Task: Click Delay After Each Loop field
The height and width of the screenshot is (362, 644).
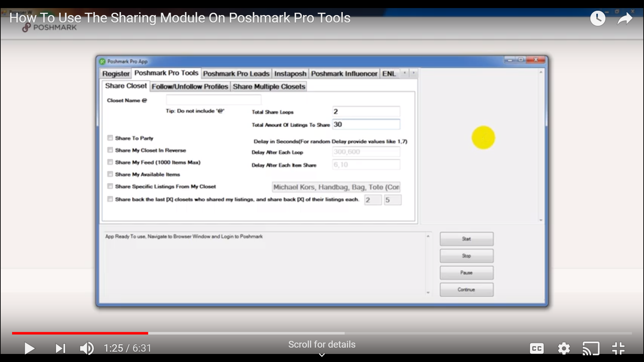Action: point(366,152)
